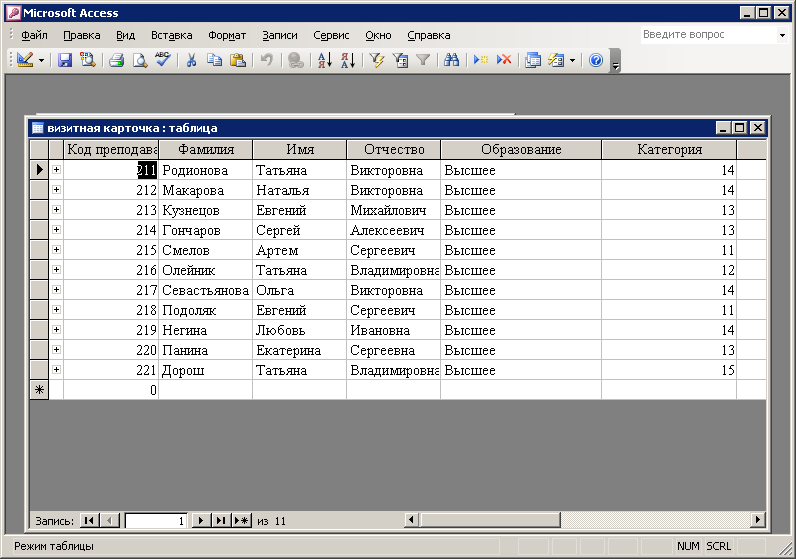Select the Категория column header
This screenshot has height=559, width=796.
669,149
